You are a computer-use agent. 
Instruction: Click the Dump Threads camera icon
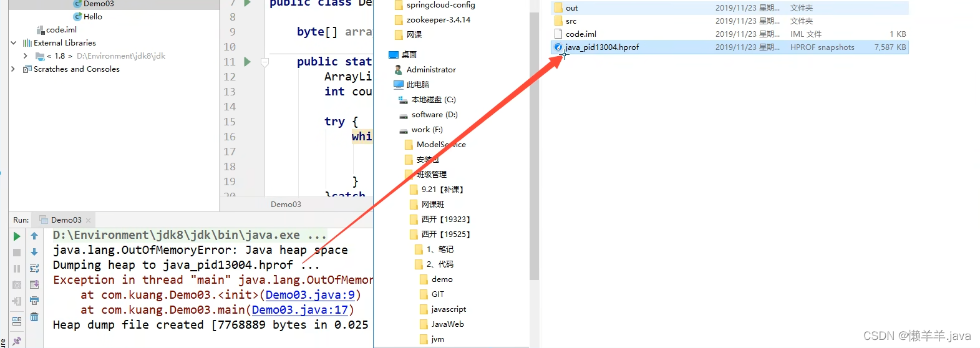pos(17,285)
